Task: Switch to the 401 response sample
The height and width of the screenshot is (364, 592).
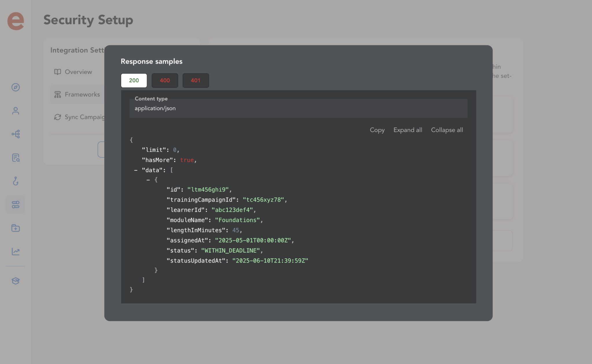Action: point(195,80)
